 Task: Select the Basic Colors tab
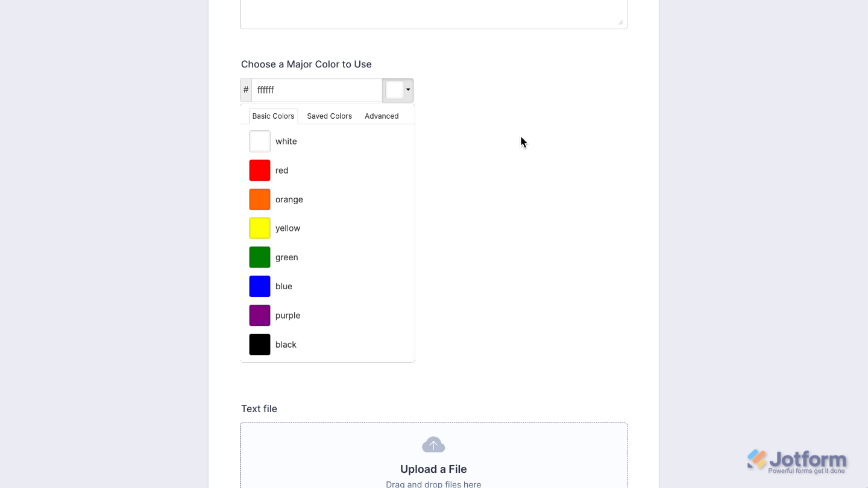coord(272,116)
